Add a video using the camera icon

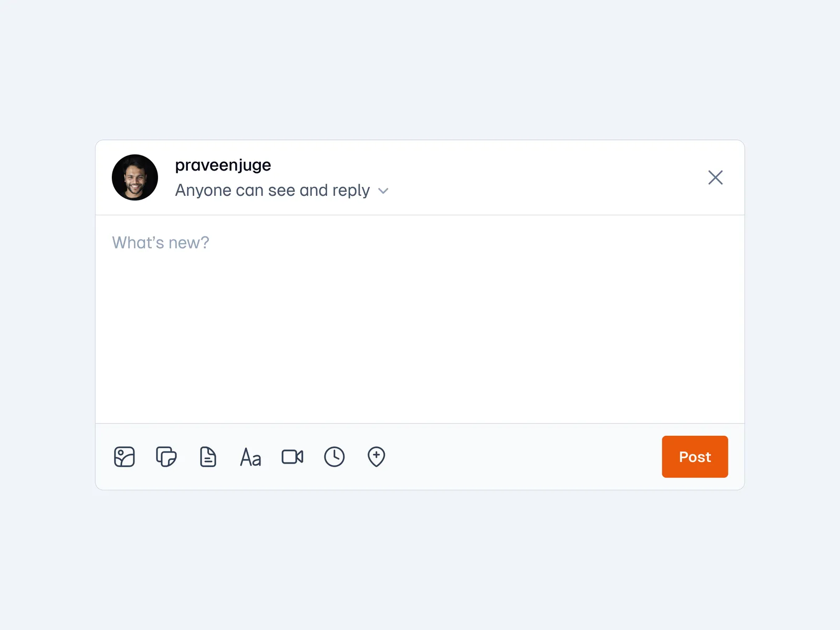tap(292, 457)
